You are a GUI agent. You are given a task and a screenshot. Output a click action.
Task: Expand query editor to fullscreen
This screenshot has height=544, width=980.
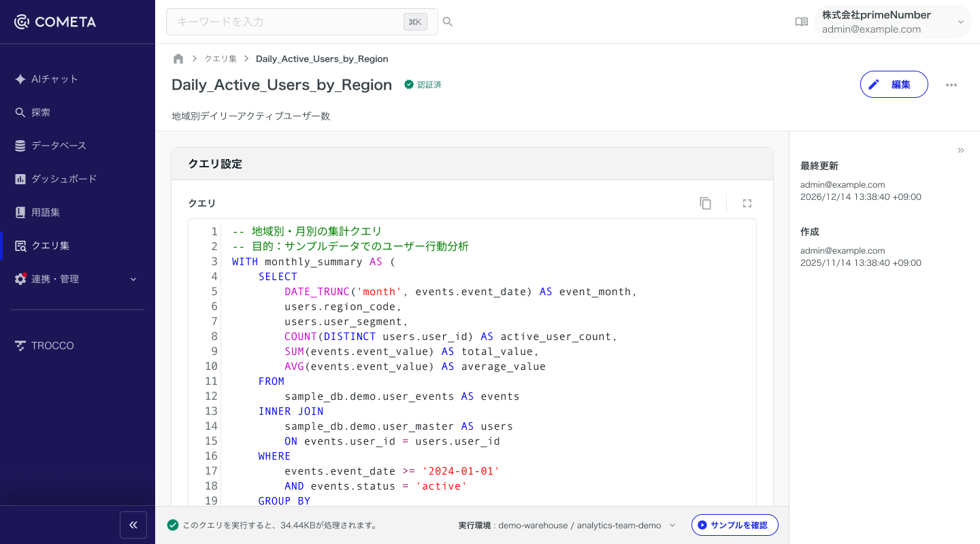tap(747, 203)
